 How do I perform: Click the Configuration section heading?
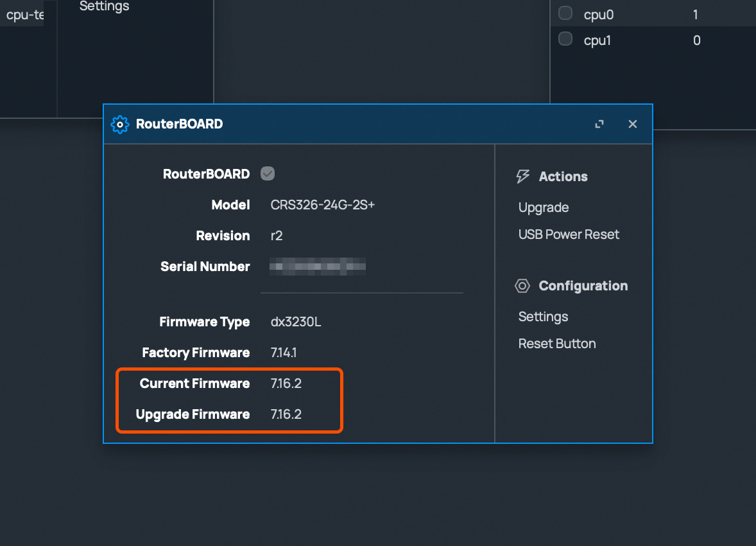(x=583, y=286)
